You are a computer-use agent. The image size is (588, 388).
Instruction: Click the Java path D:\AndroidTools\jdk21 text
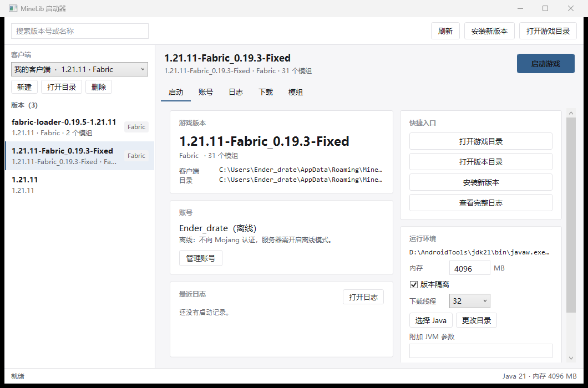[479, 252]
